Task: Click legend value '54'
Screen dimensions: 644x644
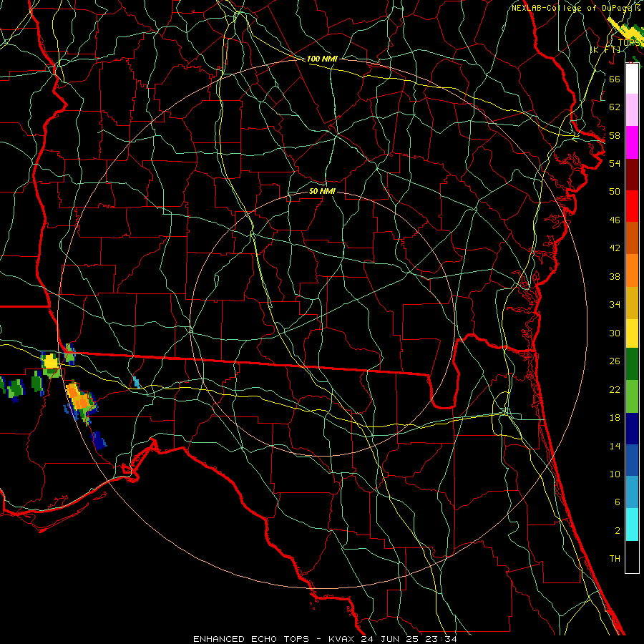Action: coord(615,163)
